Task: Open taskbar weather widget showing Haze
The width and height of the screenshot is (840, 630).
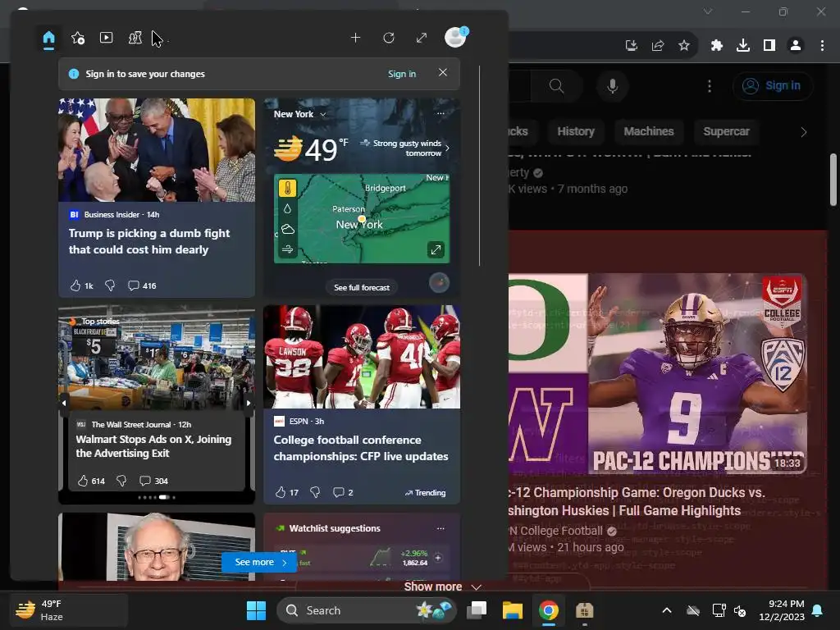Action: pyautogui.click(x=69, y=610)
